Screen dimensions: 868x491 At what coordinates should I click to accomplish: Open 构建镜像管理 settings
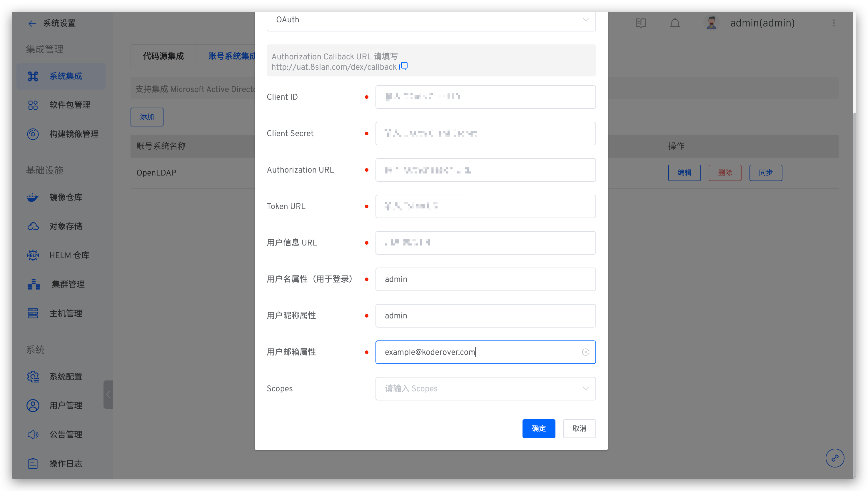click(x=74, y=133)
